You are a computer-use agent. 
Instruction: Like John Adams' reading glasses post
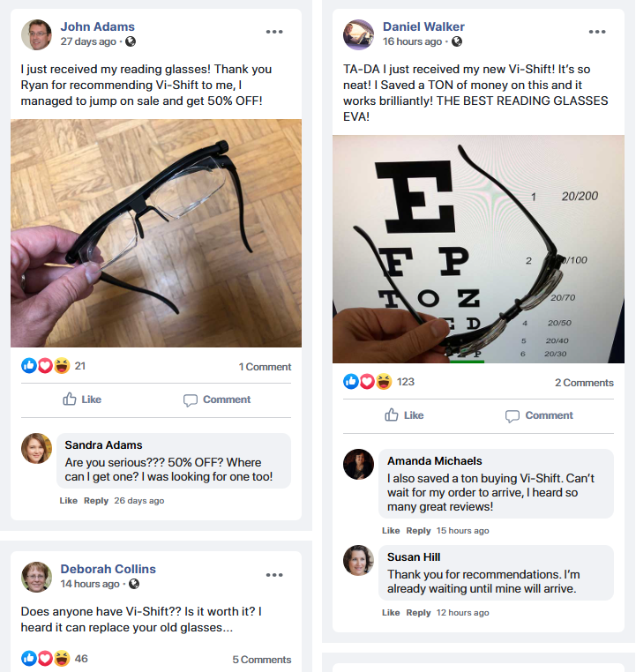coord(82,399)
